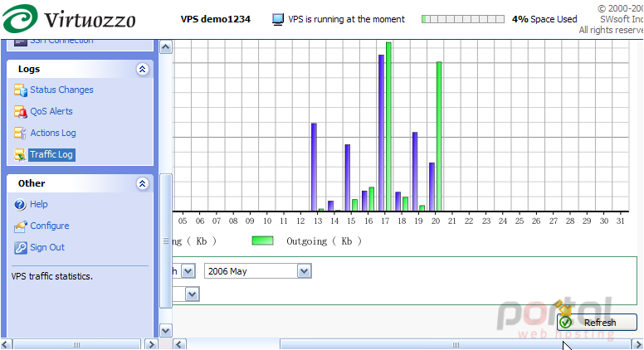Viewport: 644px width, 350px height.
Task: Click the Sign Out key icon
Action: click(x=20, y=247)
